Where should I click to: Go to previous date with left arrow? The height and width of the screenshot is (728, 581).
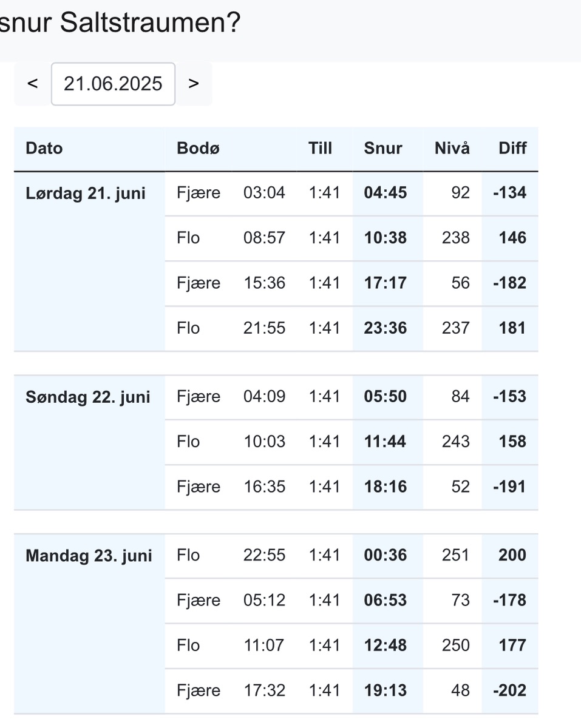click(33, 84)
